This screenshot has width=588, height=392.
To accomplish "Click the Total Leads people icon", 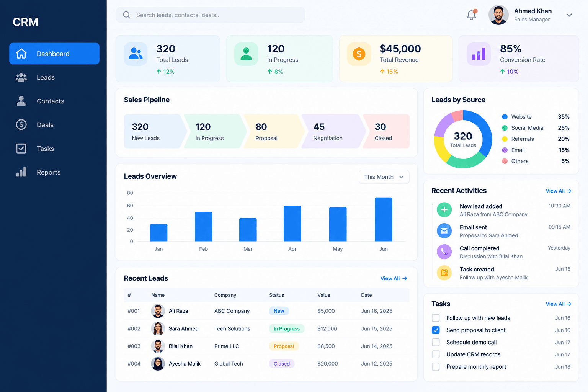I will [136, 54].
